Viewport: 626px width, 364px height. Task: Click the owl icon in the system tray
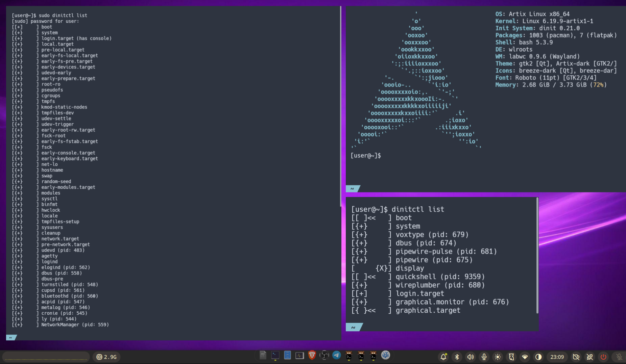pos(511,357)
